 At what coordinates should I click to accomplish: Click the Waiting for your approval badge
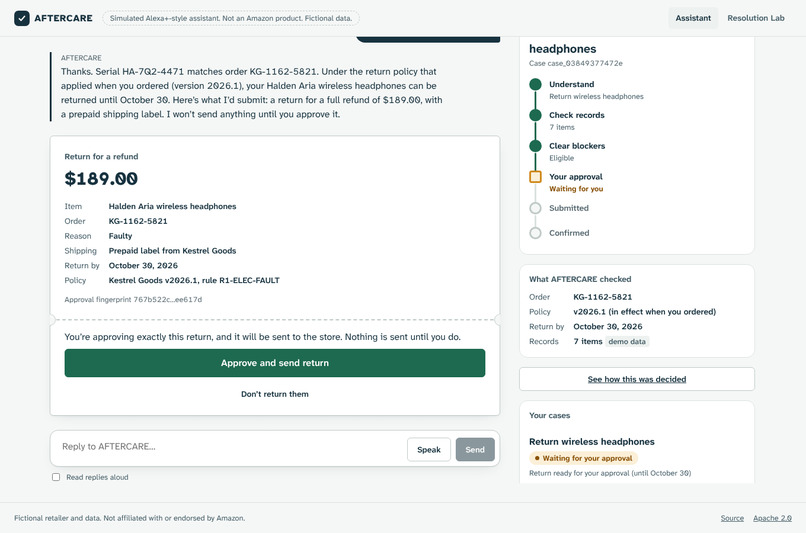[583, 458]
